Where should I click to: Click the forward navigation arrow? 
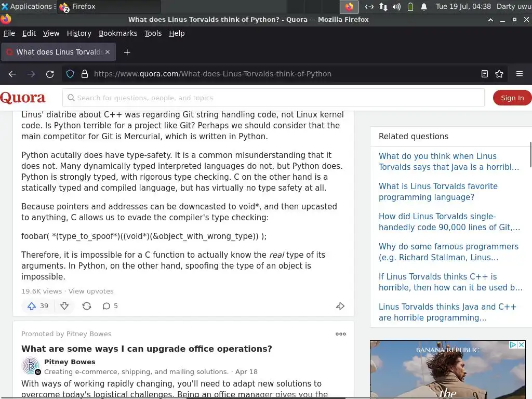click(31, 74)
